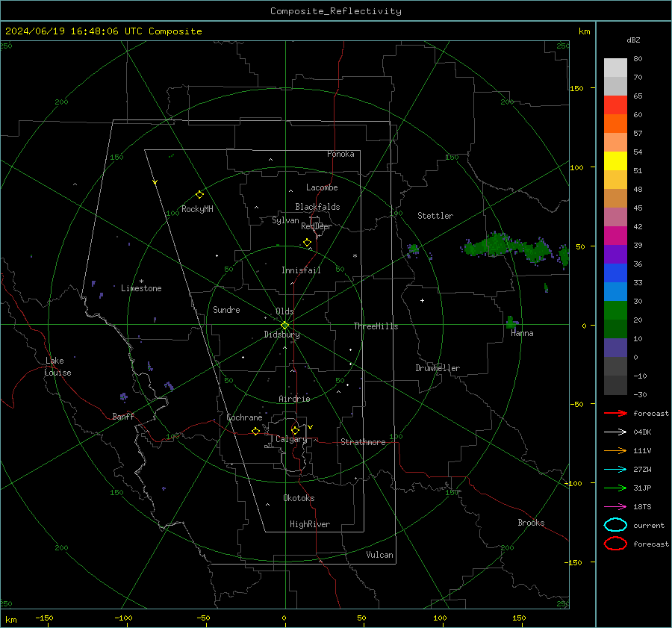672x628 pixels.
Task: Click the RedDeer city label
Action: coord(317,226)
